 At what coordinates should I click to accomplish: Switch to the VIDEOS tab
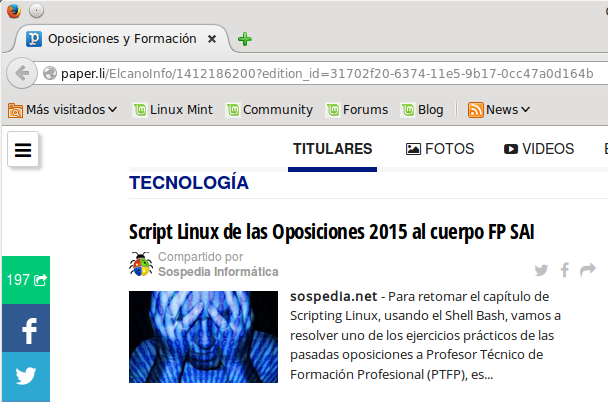tap(539, 149)
